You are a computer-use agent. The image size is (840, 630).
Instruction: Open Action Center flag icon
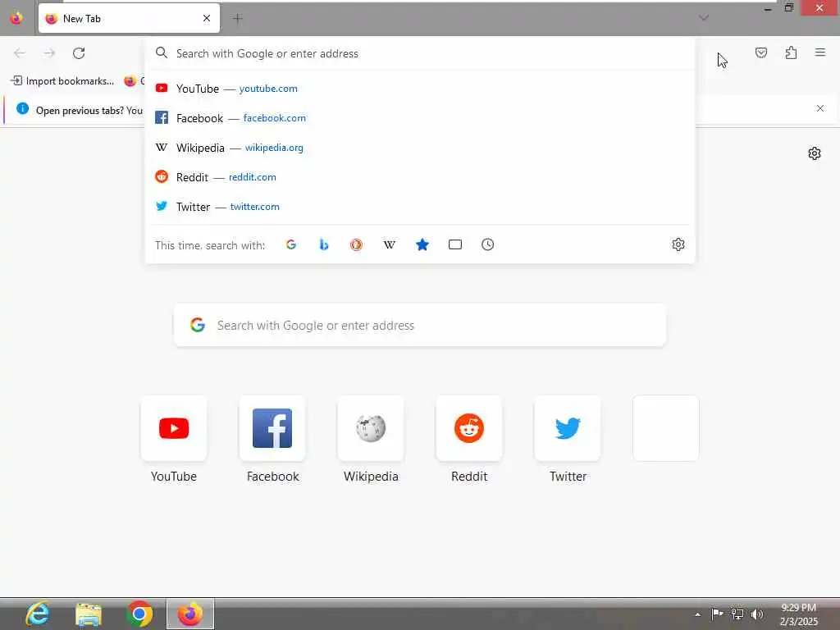[717, 614]
